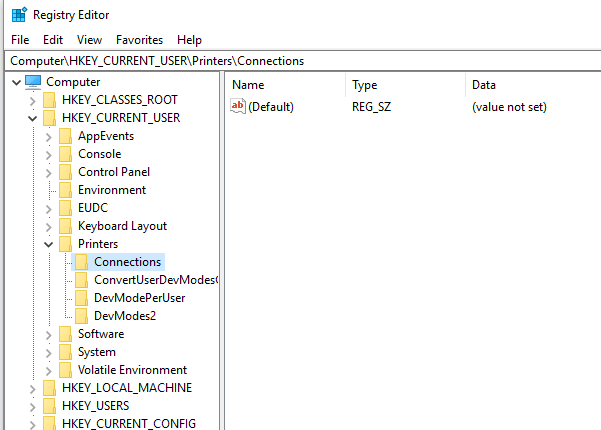Click HKEY_LOCAL_MACHINE folder icon
Viewport: 601px width, 430px height.
pos(49,388)
